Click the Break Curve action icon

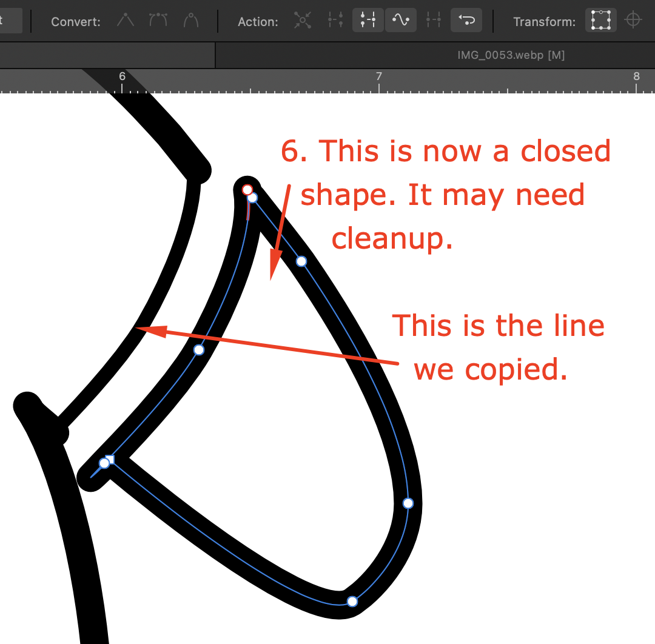click(x=303, y=21)
